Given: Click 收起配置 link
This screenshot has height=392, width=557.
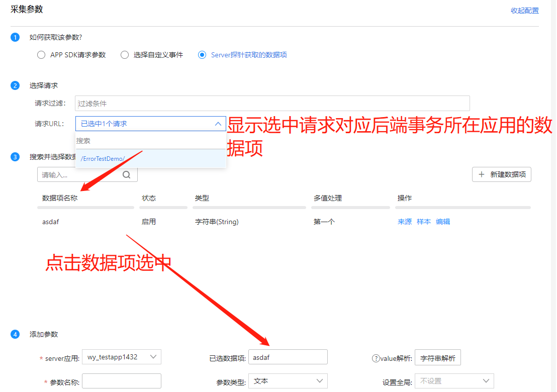Looking at the screenshot, I should (524, 11).
